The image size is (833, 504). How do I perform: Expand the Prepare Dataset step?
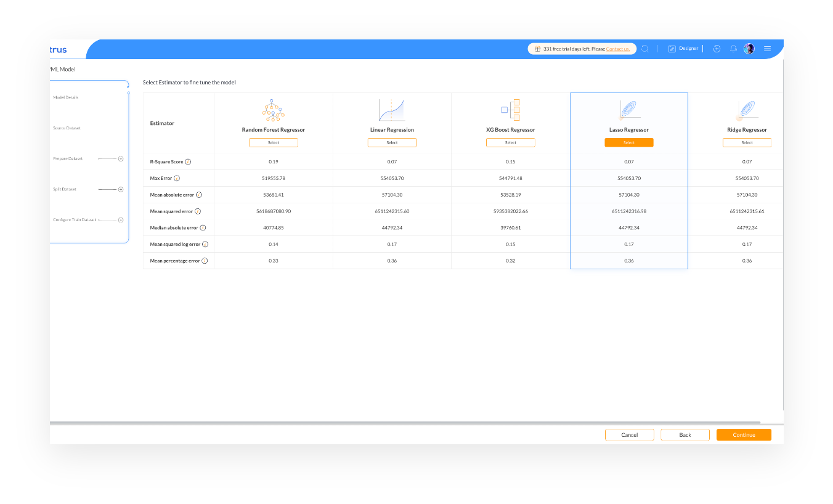coord(121,158)
